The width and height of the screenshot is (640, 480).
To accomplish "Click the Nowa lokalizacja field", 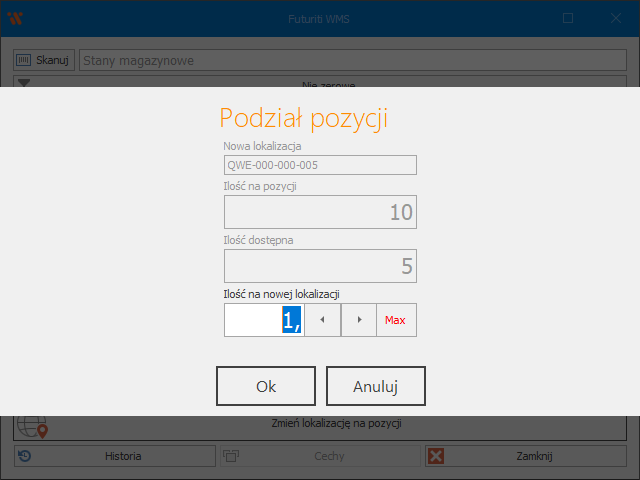I will (x=320, y=166).
